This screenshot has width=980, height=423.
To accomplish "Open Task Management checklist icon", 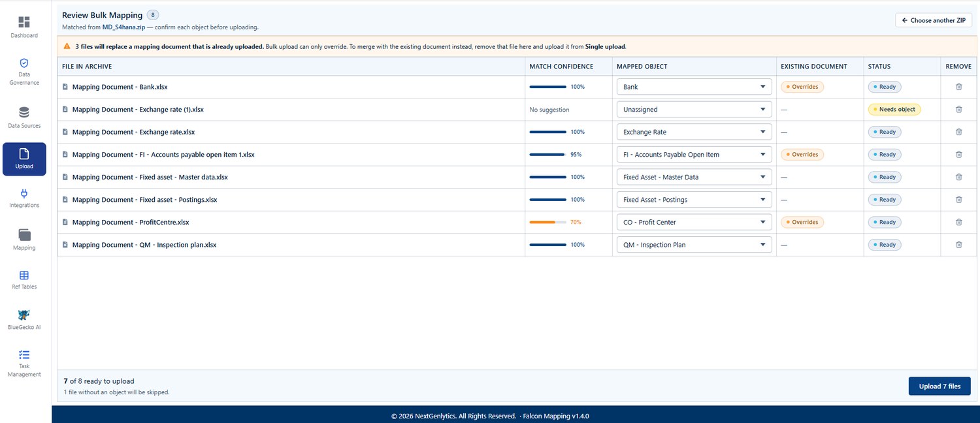I will 24,355.
